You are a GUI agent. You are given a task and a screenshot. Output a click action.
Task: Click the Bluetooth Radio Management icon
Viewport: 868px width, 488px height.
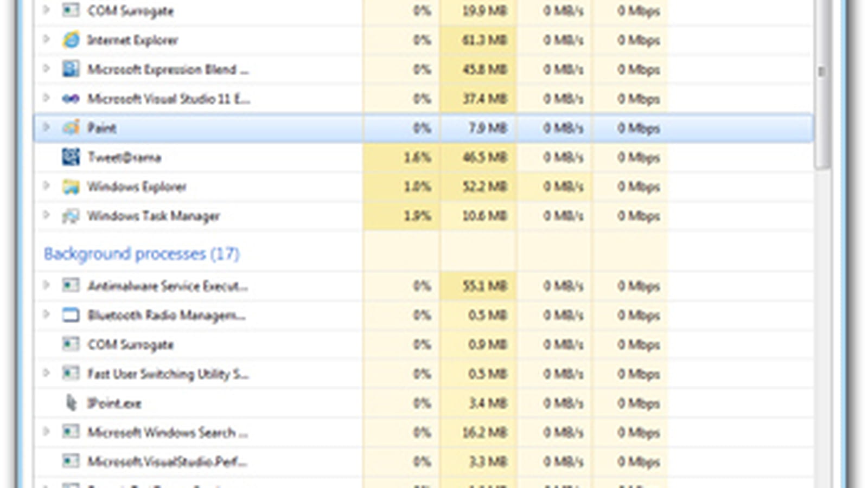coord(71,315)
